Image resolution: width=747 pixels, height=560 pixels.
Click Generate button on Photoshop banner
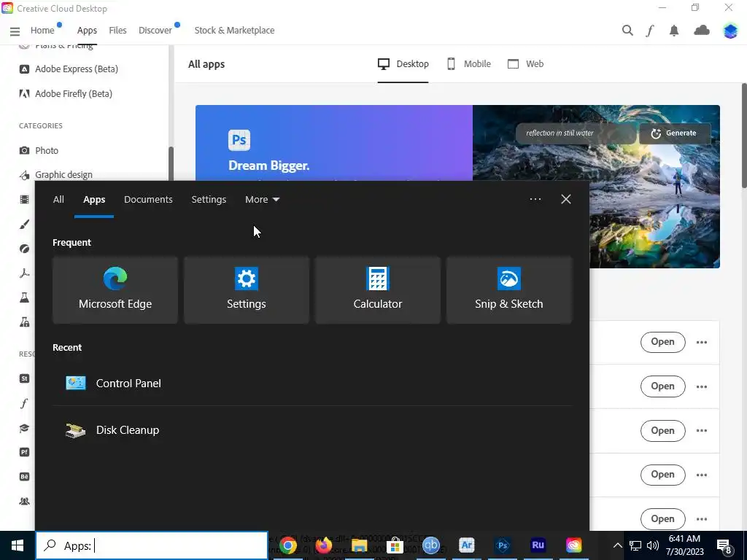coord(675,133)
